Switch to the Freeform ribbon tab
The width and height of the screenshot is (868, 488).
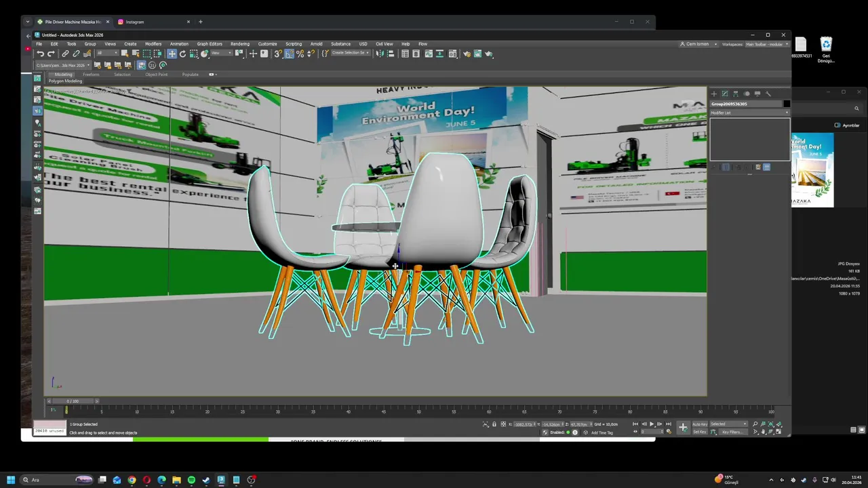(x=91, y=75)
